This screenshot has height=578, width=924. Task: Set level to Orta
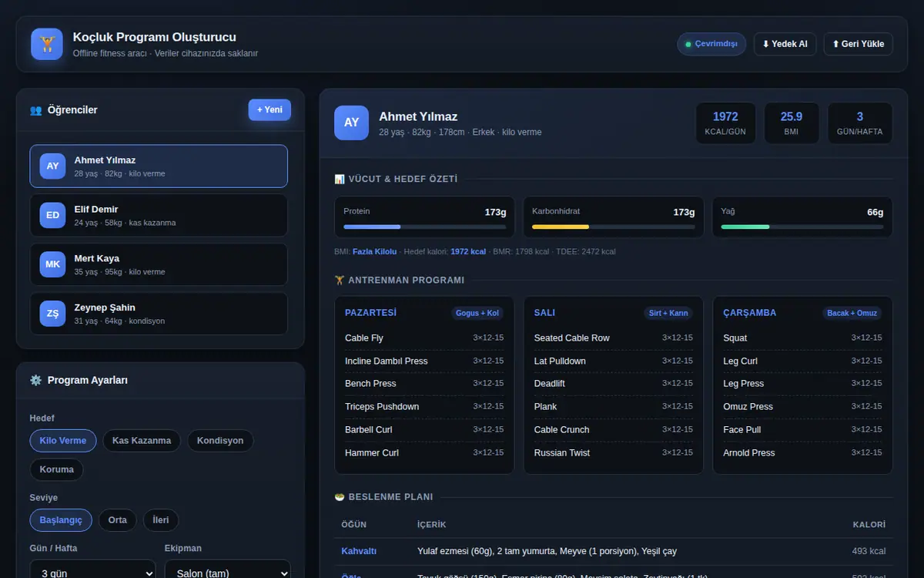118,520
